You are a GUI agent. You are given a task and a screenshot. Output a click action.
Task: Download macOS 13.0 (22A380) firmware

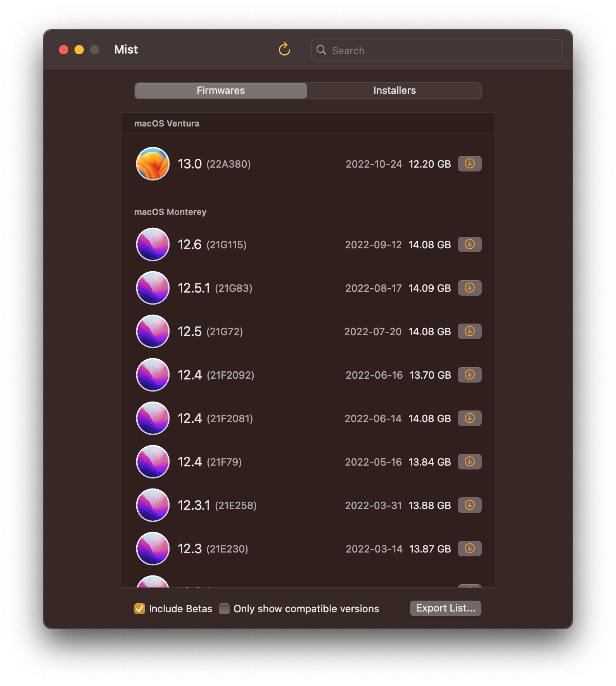click(x=469, y=164)
